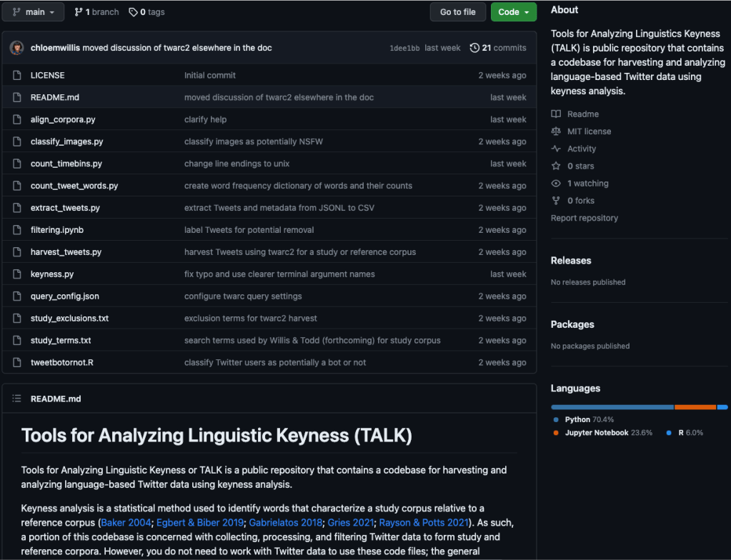Image resolution: width=731 pixels, height=560 pixels.
Task: Click the Activity pulse icon
Action: pos(556,149)
